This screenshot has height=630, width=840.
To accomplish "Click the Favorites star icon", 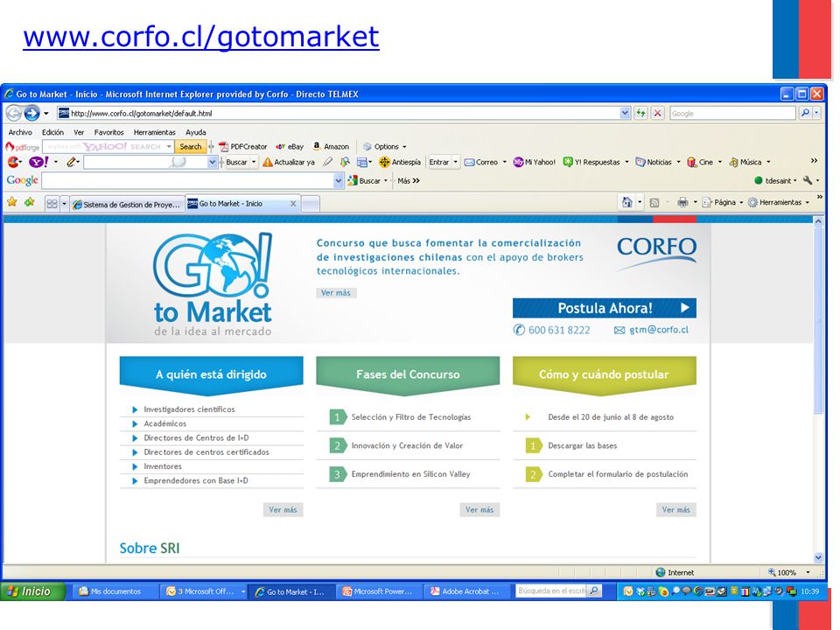I will click(11, 202).
